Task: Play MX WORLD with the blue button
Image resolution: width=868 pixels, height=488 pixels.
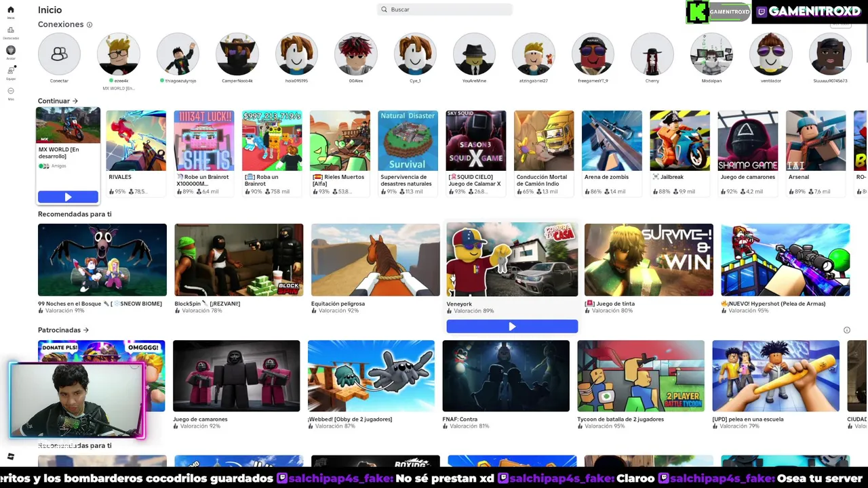Action: (x=68, y=197)
